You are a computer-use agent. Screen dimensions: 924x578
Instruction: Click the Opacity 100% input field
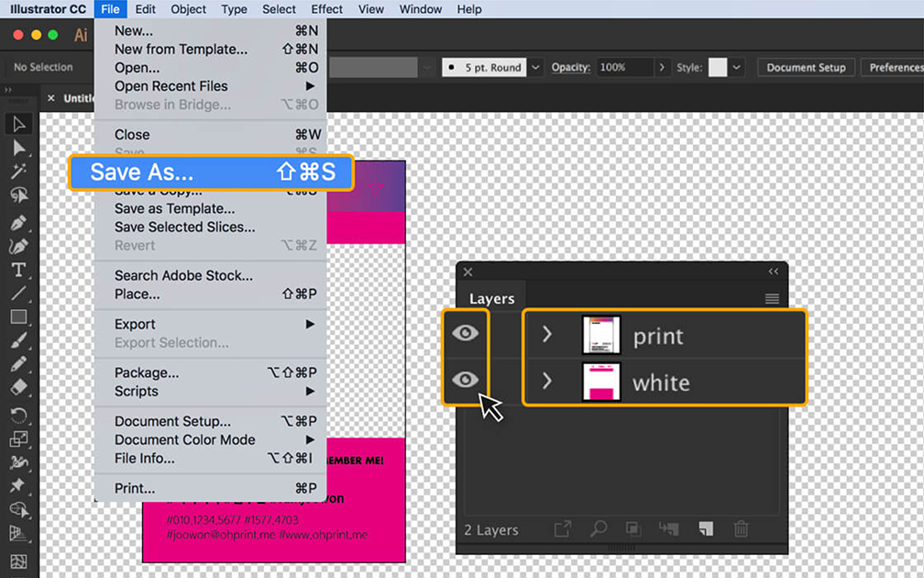623,68
